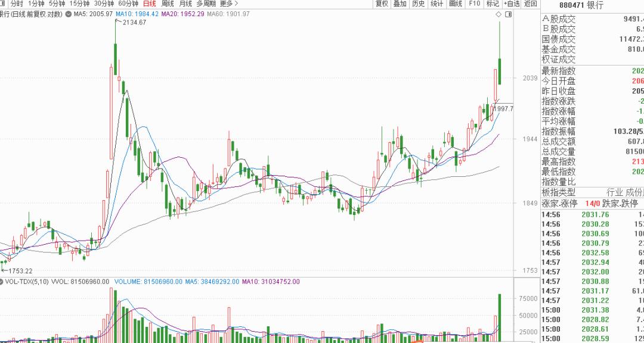Select the 15分钟 period tab

coord(79,4)
